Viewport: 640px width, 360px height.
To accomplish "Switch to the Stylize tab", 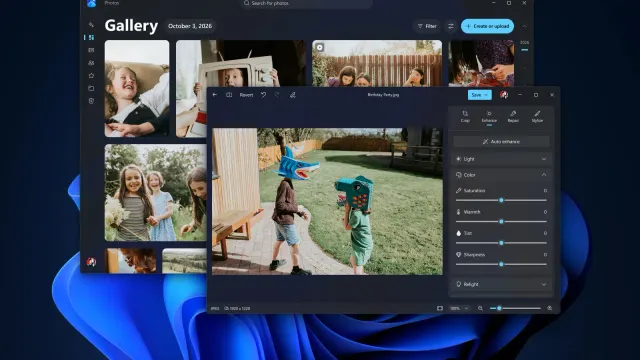I will 537,116.
